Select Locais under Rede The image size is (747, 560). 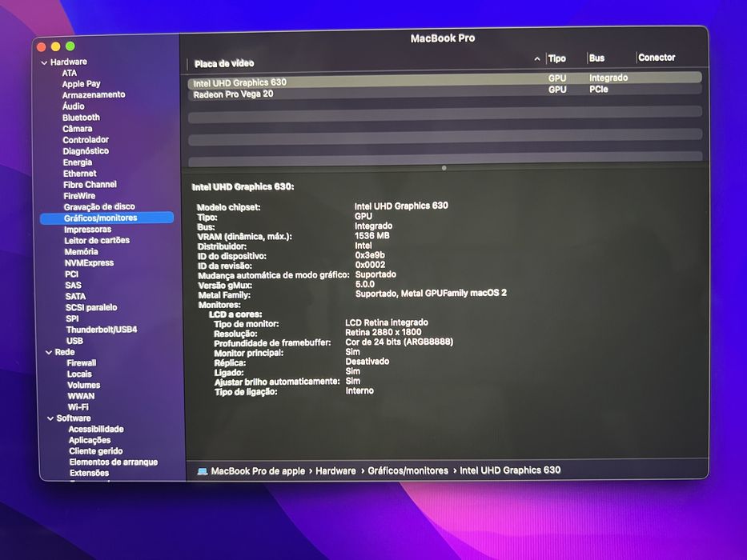point(79,374)
